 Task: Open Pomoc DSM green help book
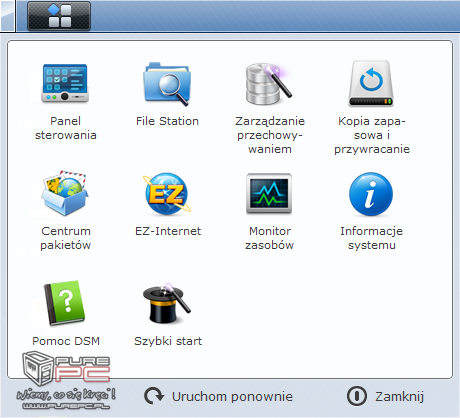65,303
